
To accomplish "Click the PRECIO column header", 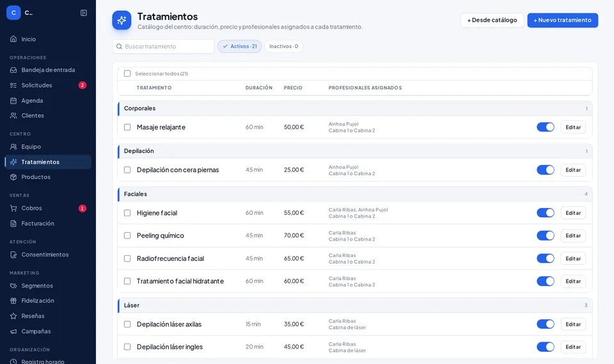I will point(293,88).
